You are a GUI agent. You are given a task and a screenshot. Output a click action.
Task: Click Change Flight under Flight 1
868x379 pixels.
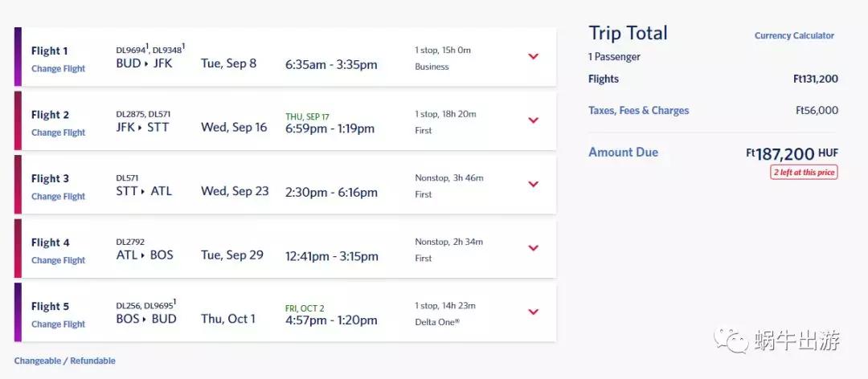coord(58,69)
